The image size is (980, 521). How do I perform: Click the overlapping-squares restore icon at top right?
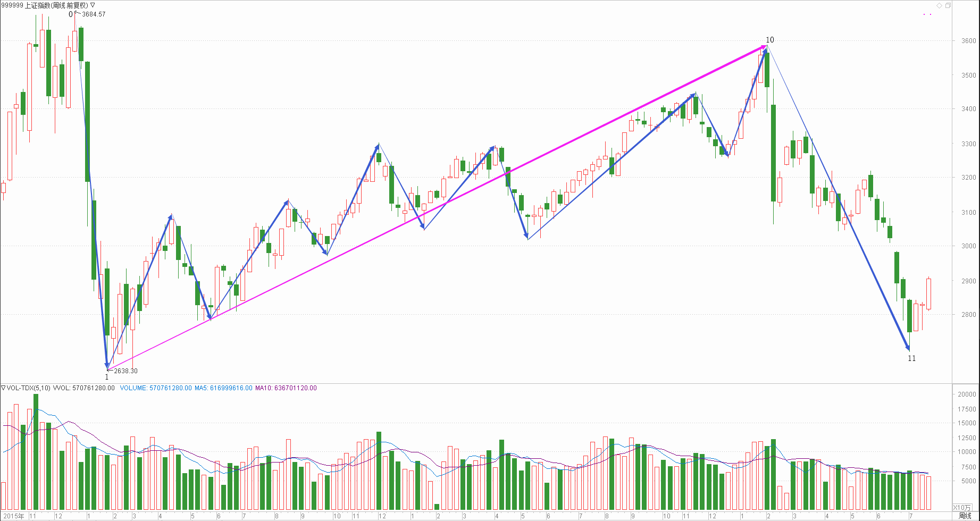tap(948, 5)
